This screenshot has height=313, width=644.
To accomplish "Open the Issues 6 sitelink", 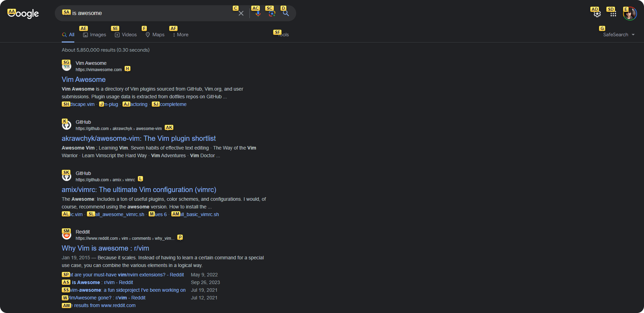I will (158, 214).
